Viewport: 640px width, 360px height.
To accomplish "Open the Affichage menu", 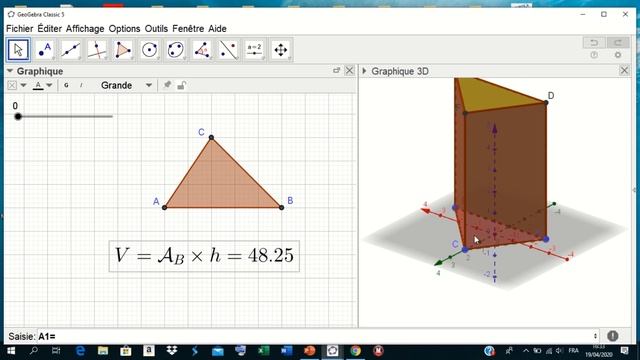I will click(x=85, y=29).
